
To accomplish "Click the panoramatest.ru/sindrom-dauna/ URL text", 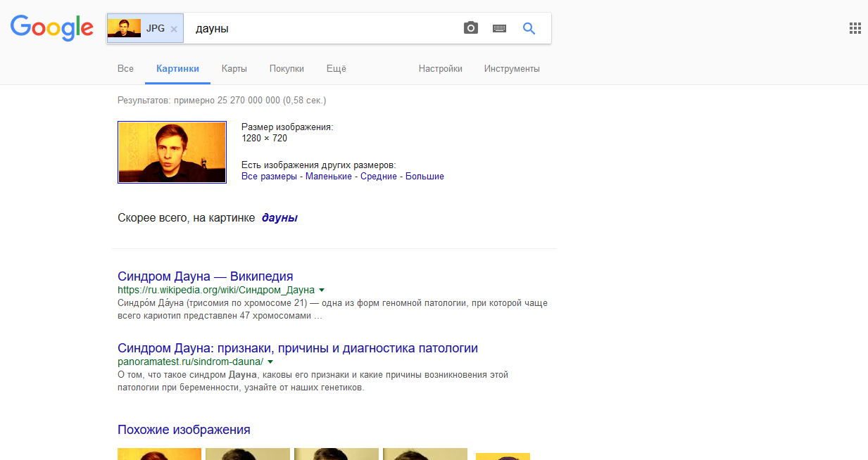I will [x=191, y=362].
